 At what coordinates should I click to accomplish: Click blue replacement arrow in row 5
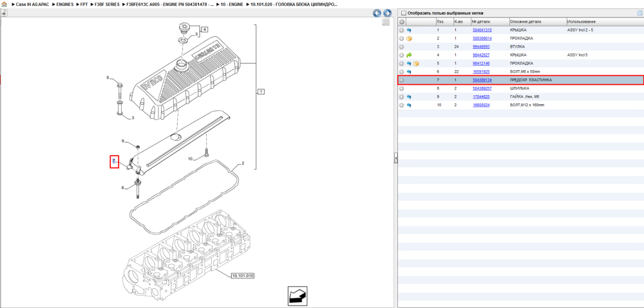click(x=409, y=64)
